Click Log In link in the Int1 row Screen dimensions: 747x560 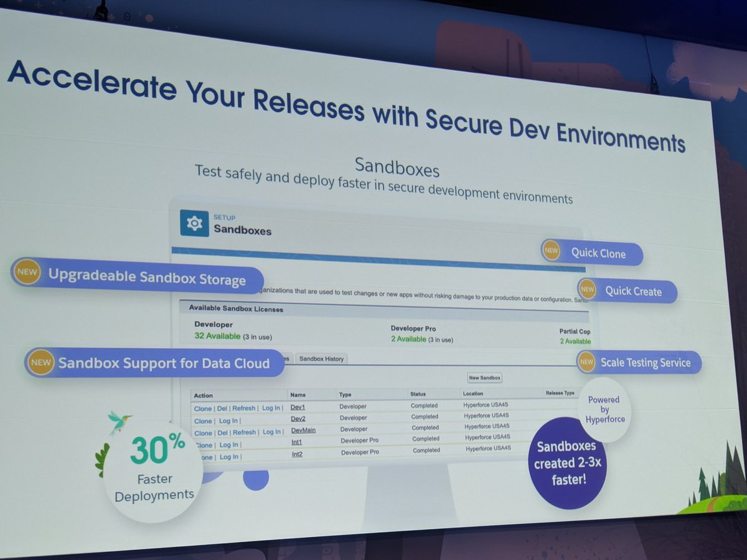tap(229, 445)
